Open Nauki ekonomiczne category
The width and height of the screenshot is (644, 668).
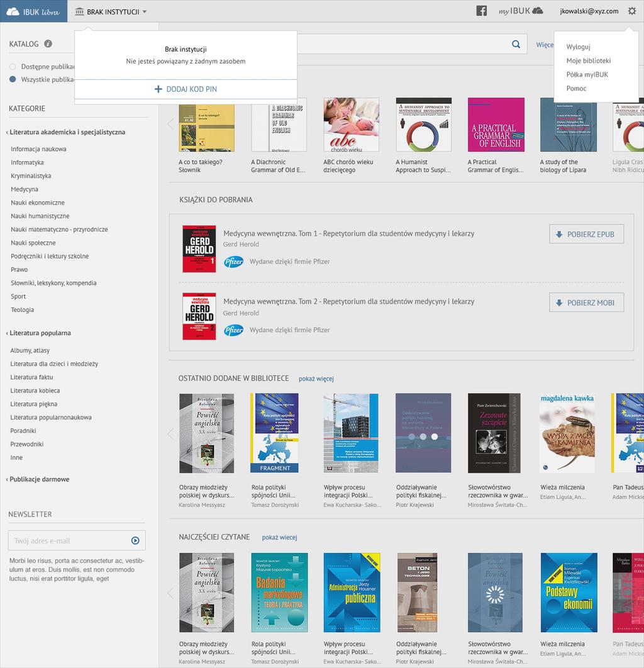(x=38, y=203)
